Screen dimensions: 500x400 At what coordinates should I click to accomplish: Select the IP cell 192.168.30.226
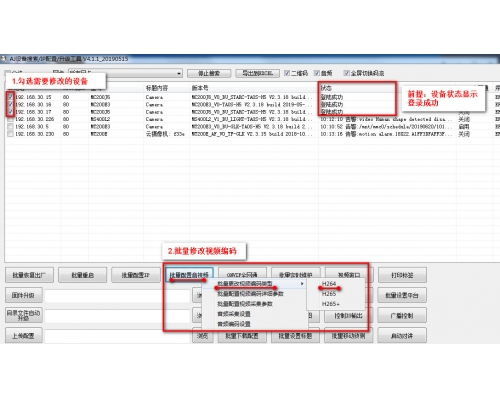click(34, 119)
